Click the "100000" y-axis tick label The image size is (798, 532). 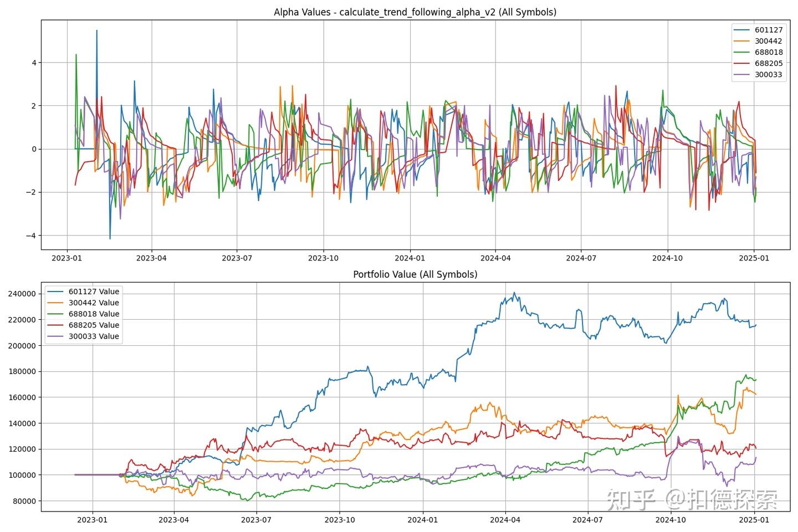22,475
